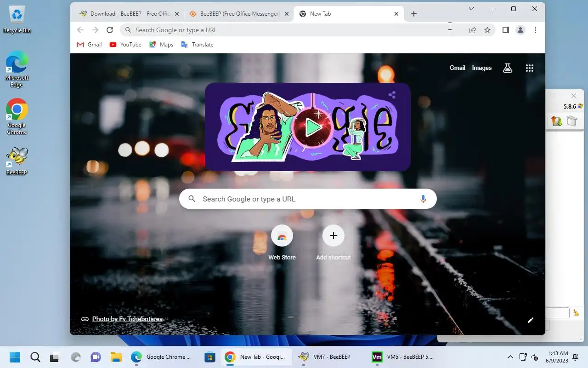Open YouTube bookmark
Viewport: 588px width, 368px height.
[125, 45]
